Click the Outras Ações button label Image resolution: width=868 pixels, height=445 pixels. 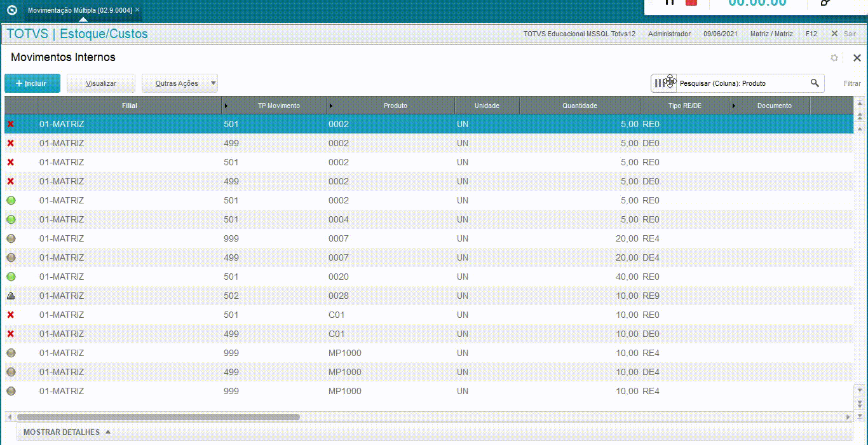coord(177,83)
